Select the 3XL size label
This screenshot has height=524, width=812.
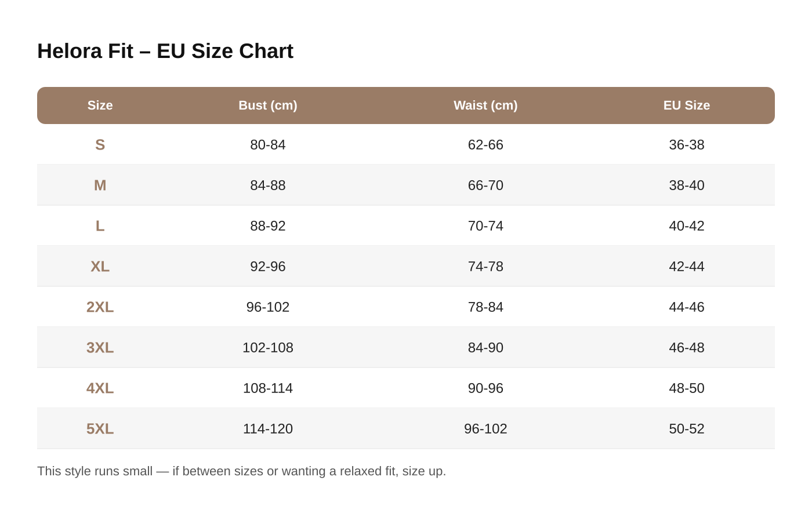100,348
